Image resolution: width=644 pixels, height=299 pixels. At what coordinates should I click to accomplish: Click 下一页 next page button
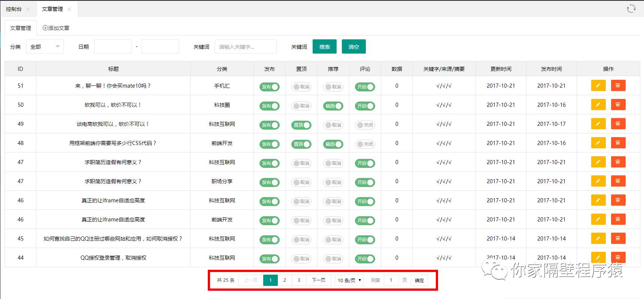[319, 280]
